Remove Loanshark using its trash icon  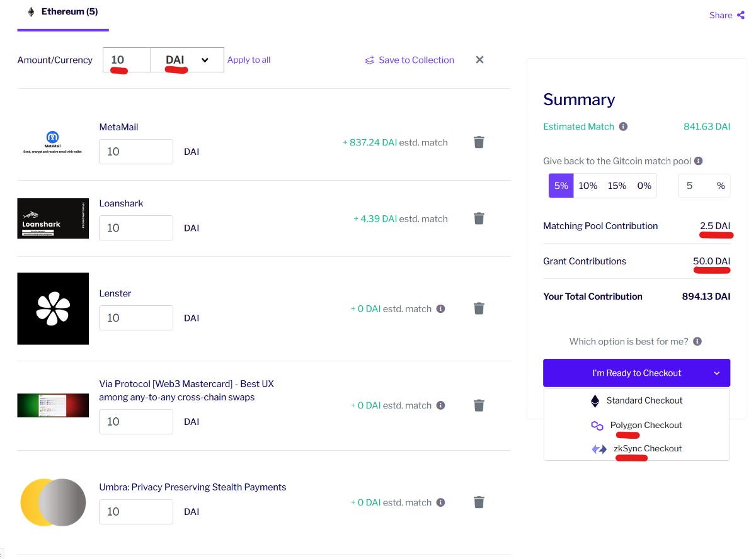pos(479,218)
